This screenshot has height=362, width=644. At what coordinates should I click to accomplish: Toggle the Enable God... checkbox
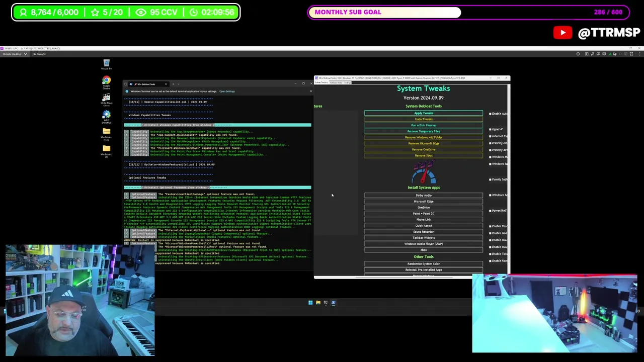point(490,233)
